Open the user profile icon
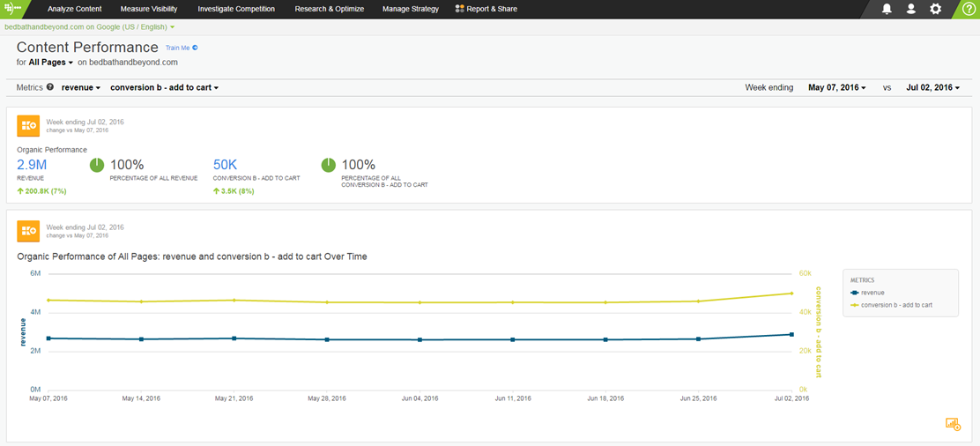The height and width of the screenshot is (446, 980). click(910, 10)
